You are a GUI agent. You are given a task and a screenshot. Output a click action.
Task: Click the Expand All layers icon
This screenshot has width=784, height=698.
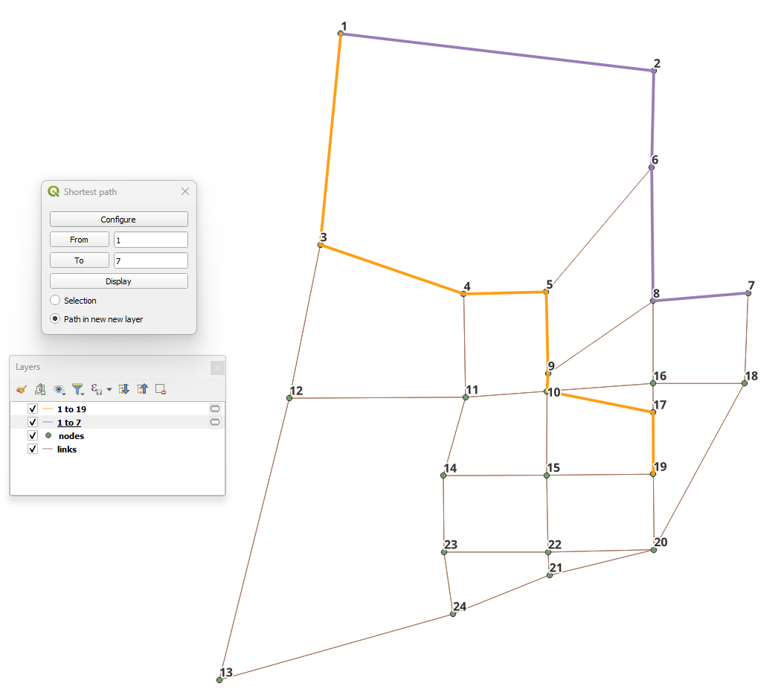click(x=123, y=388)
